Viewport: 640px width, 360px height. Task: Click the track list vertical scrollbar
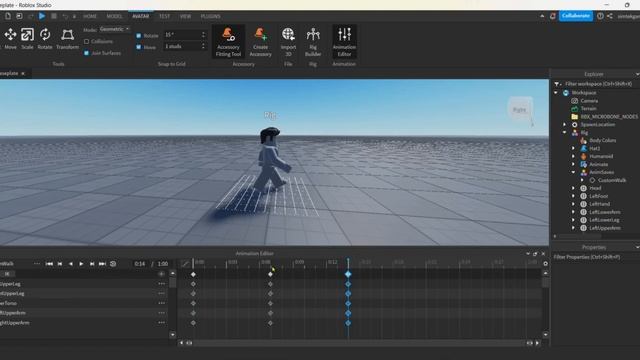[x=173, y=282]
